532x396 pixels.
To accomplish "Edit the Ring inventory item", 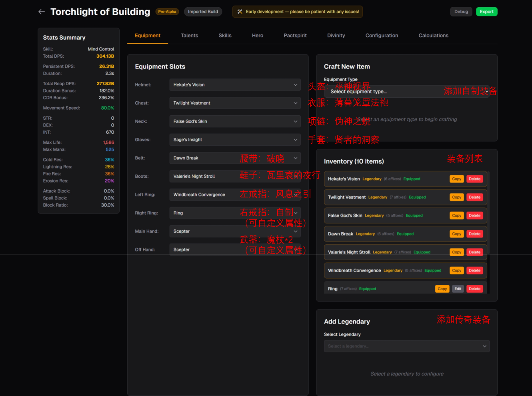I will point(458,289).
